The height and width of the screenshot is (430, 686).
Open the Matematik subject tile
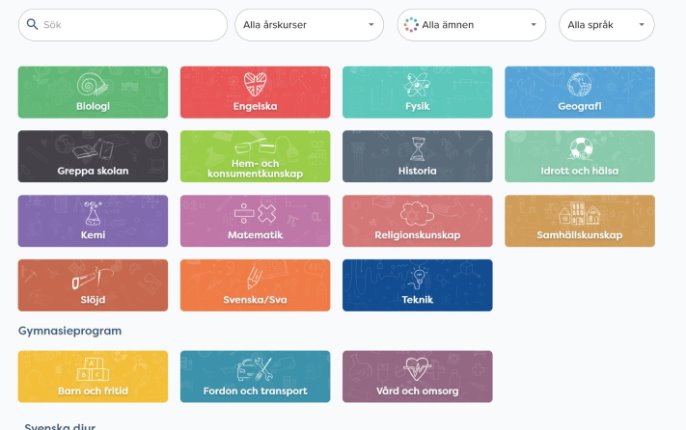click(x=255, y=220)
